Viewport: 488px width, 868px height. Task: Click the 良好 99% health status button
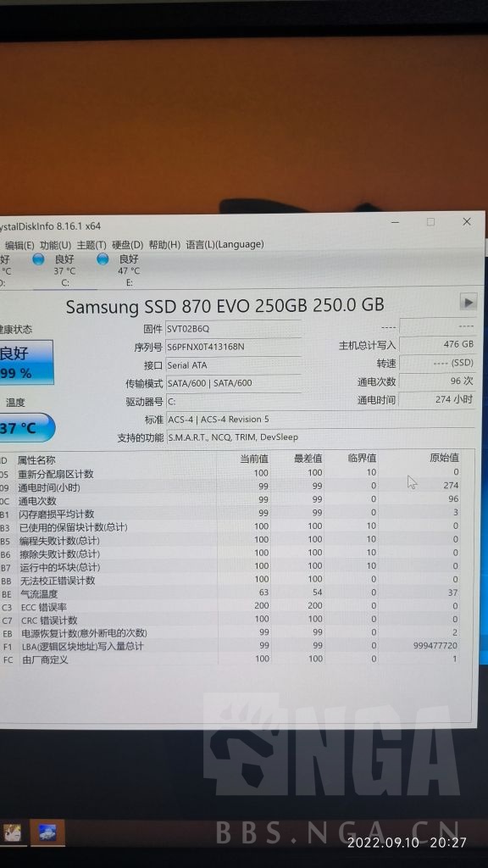26,362
